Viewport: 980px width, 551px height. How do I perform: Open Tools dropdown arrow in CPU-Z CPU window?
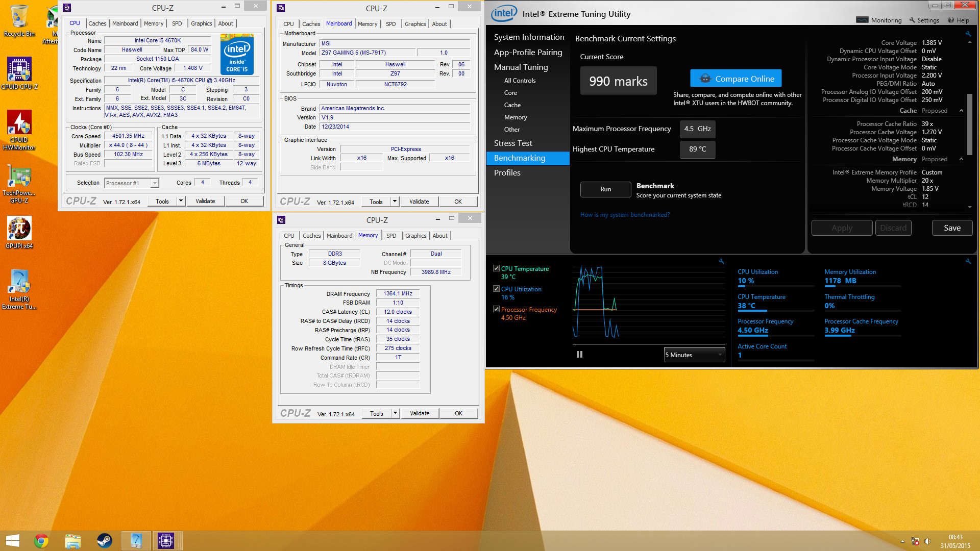pyautogui.click(x=181, y=201)
